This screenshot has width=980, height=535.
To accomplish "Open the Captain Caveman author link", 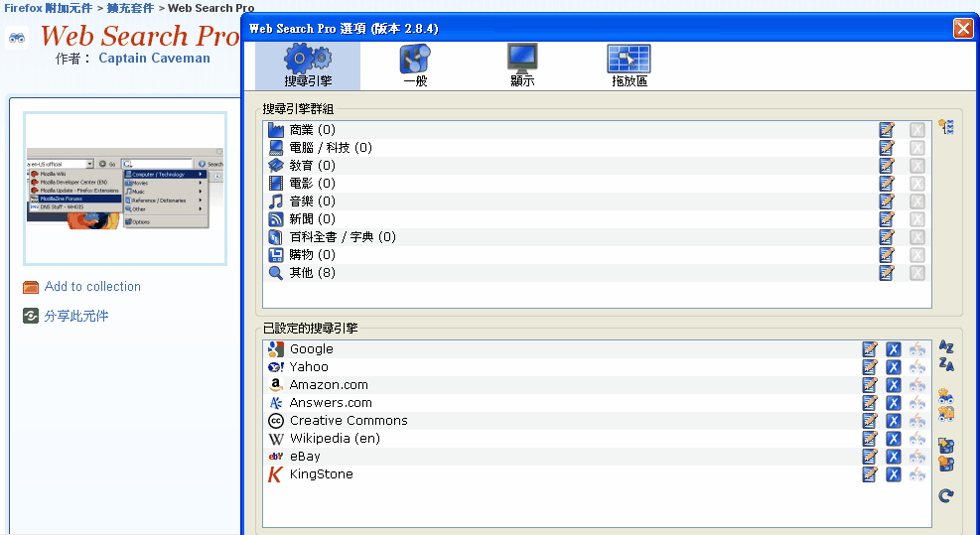I will click(154, 59).
